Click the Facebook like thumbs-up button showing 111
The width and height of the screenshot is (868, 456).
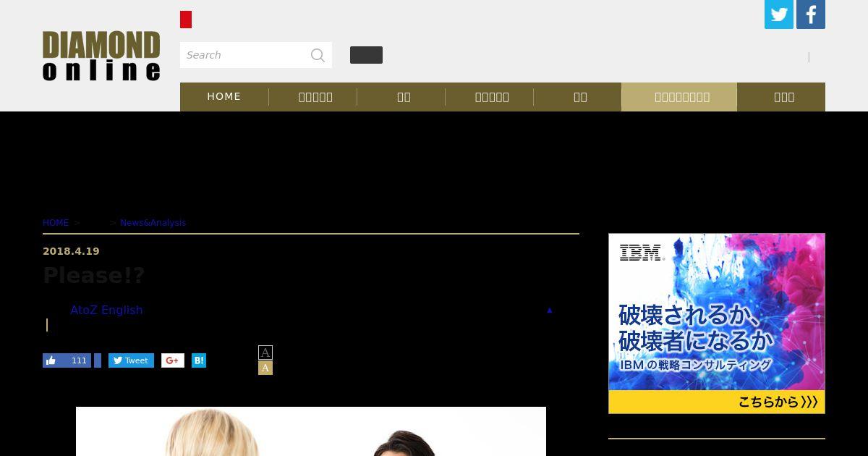click(67, 360)
